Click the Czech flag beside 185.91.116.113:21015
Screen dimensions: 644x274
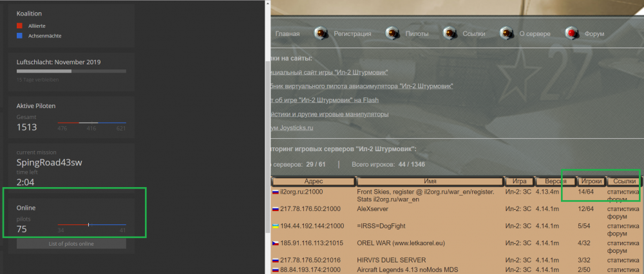click(x=275, y=243)
